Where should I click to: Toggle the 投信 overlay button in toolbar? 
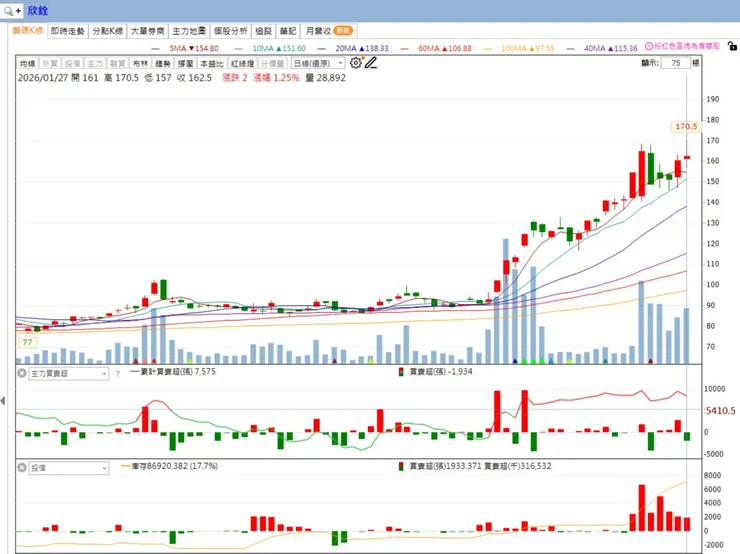[72, 63]
